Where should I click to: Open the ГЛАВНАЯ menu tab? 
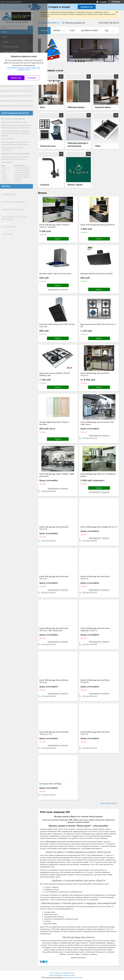click(44, 30)
